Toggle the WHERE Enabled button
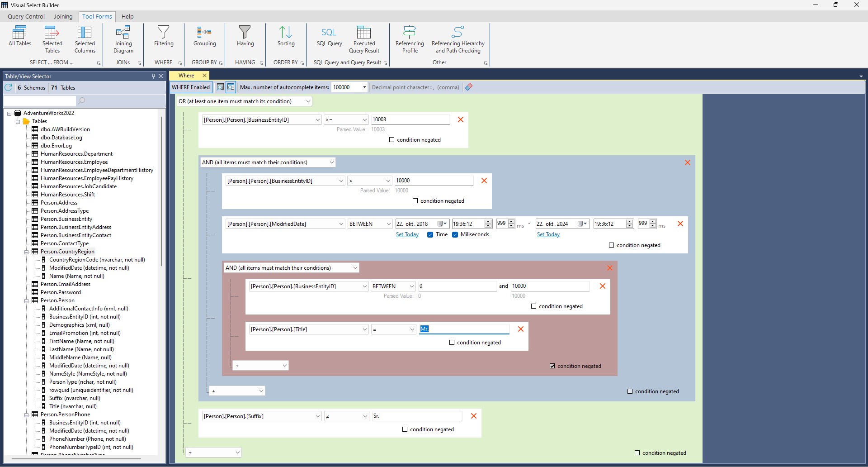Viewport: 868px width, 467px height. [191, 87]
